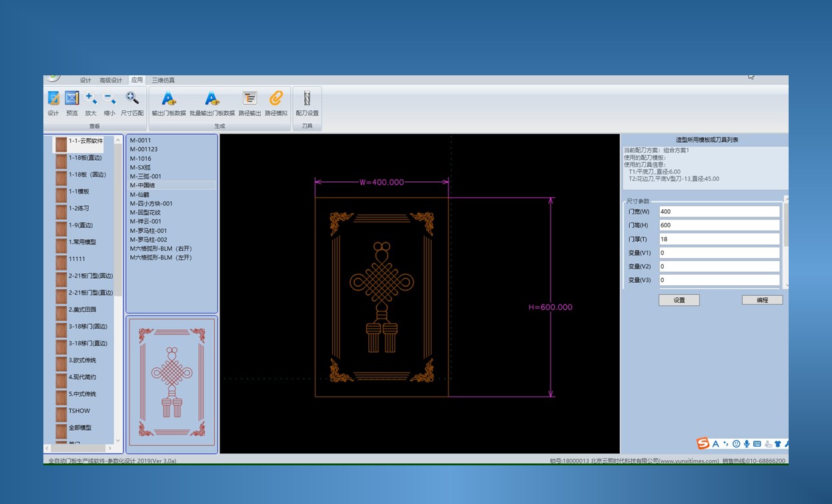This screenshot has height=504, width=832.
Task: Click the Chinese knot preview thumbnail
Action: pos(171,385)
